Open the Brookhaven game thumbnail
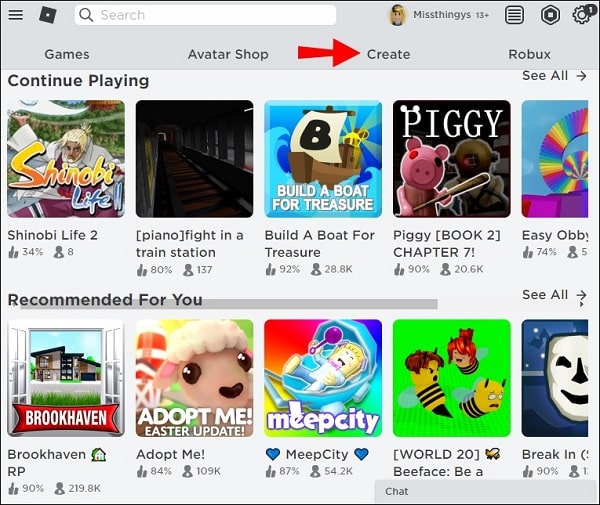This screenshot has width=600, height=505. coord(66,378)
